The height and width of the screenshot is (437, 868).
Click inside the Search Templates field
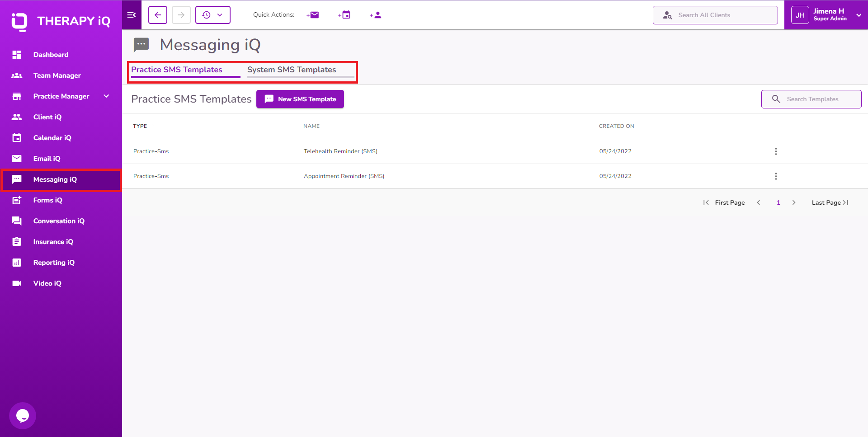pyautogui.click(x=811, y=99)
